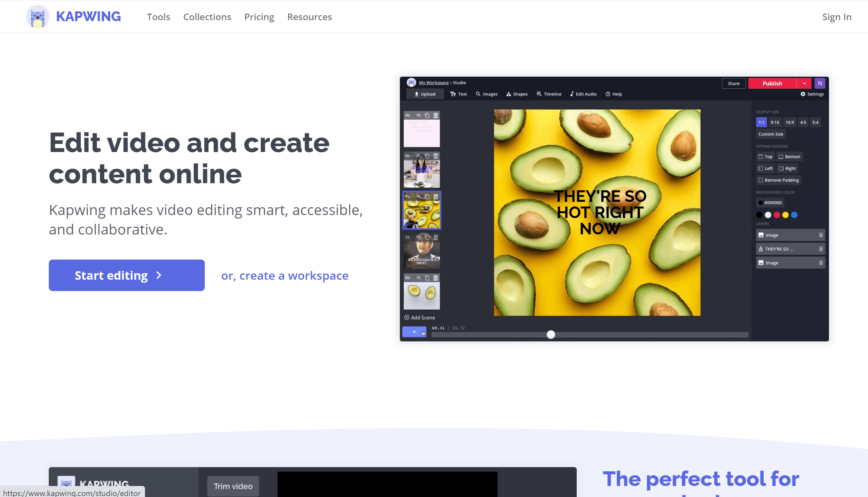This screenshot has width=868, height=497.
Task: Toggle Top padding option
Action: [x=765, y=157]
